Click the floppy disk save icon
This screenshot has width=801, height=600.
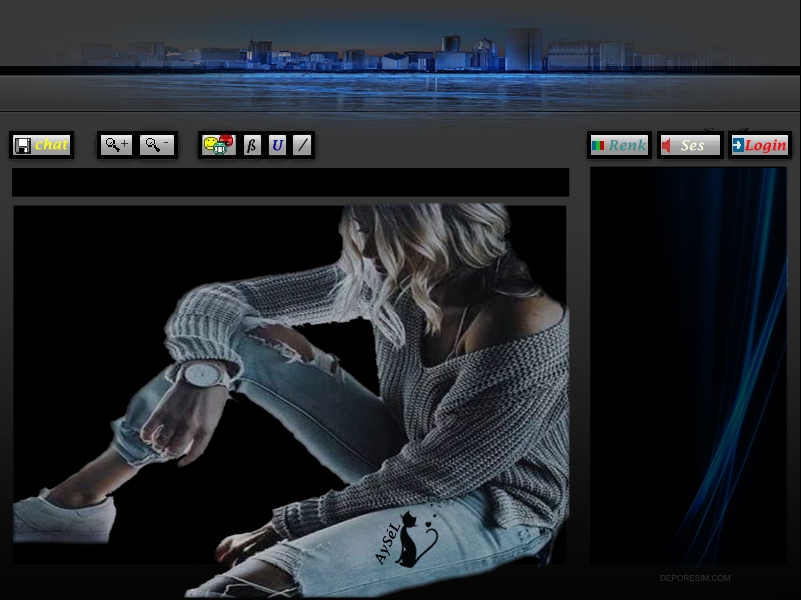point(22,145)
